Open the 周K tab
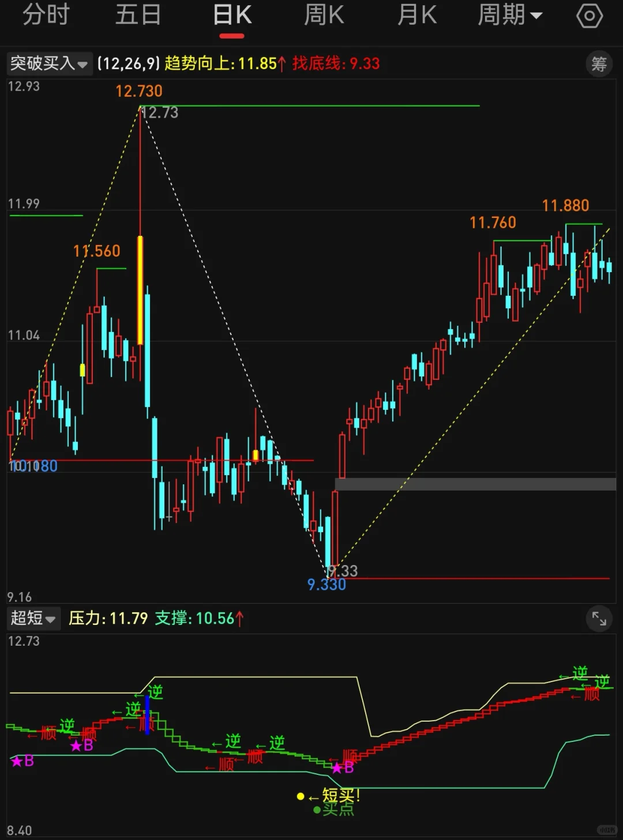623x840 pixels. [x=324, y=15]
